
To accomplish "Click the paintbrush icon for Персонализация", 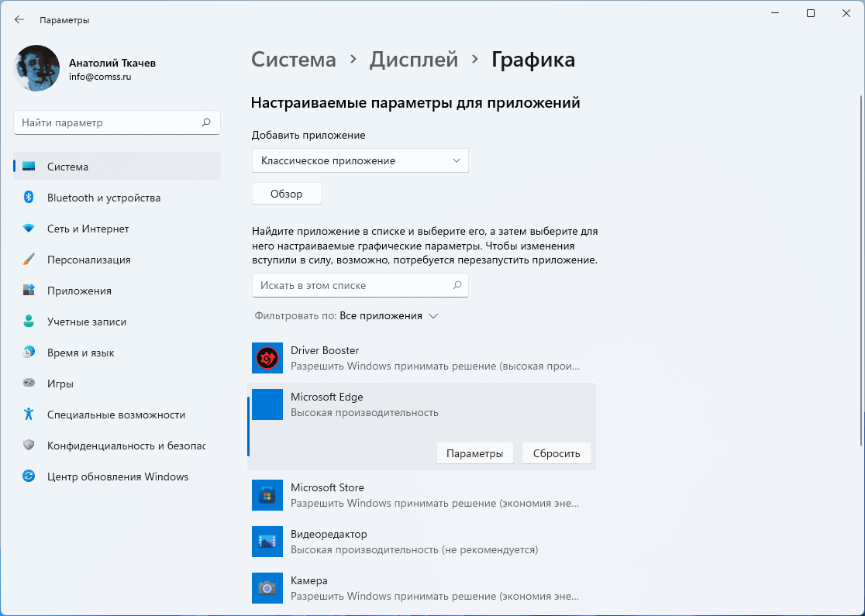I will 29,260.
